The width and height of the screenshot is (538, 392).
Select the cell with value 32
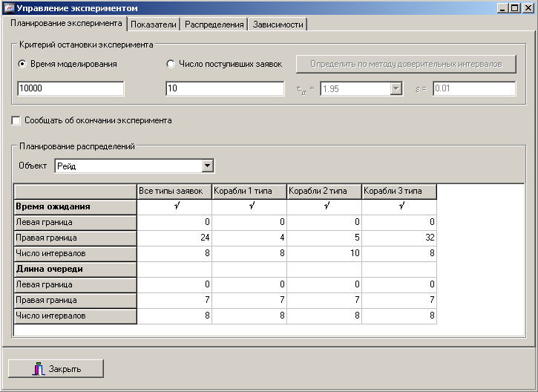[x=399, y=238]
